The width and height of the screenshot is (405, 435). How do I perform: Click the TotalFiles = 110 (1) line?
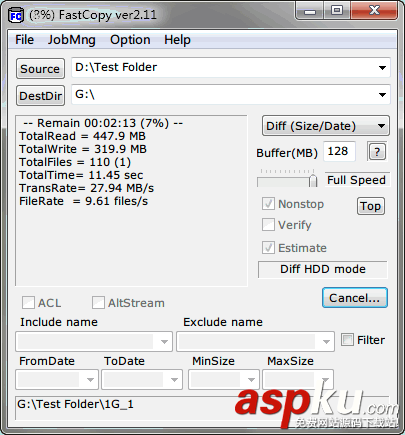click(x=75, y=162)
